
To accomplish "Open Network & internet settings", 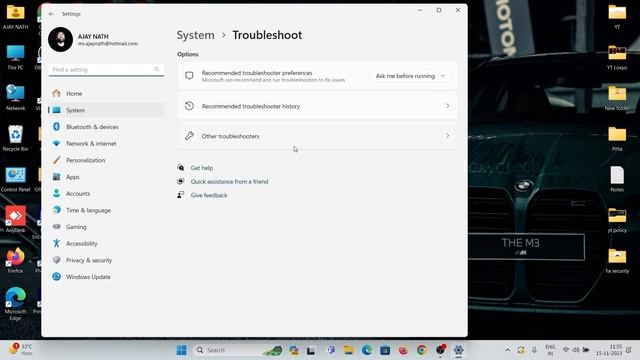I will tap(106, 144).
